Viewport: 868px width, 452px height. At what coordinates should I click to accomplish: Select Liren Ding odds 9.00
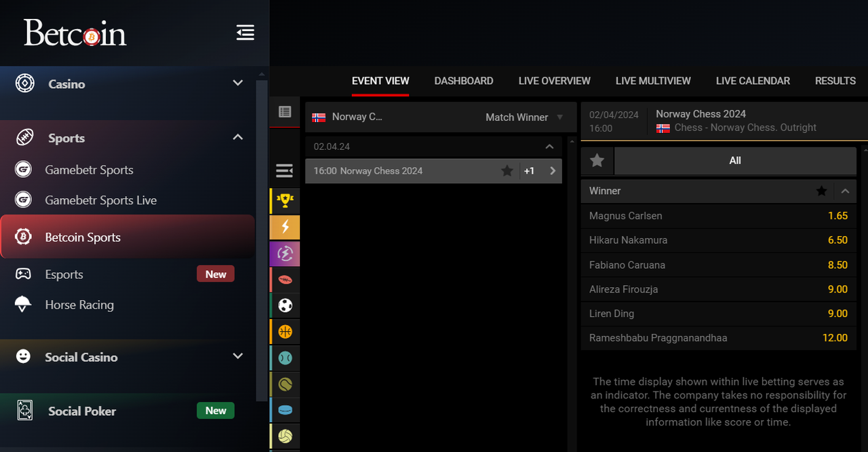[x=718, y=314]
